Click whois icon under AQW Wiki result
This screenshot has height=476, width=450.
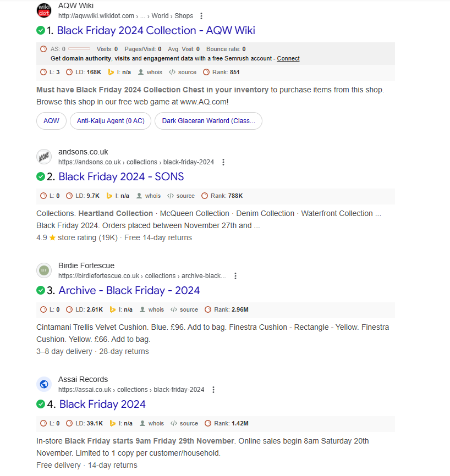tap(141, 72)
